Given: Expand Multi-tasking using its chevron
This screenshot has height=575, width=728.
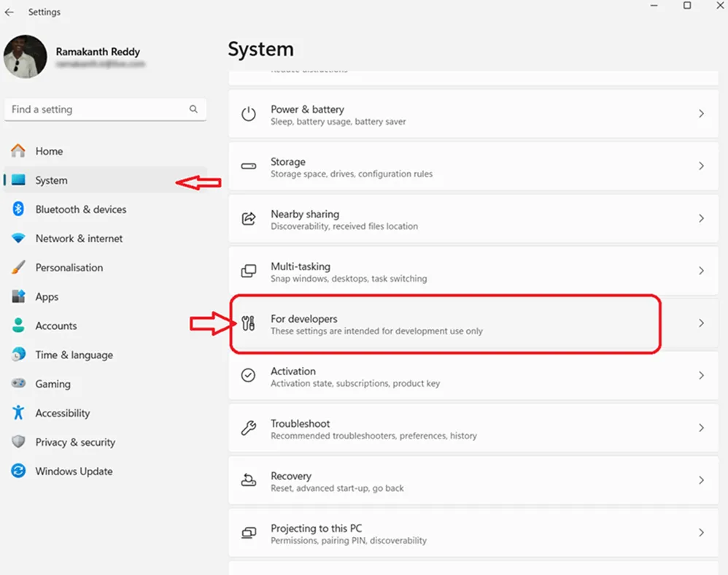Looking at the screenshot, I should pos(701,271).
